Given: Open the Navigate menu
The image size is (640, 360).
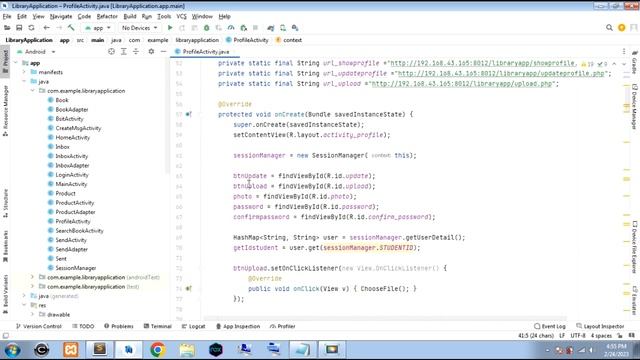Looking at the screenshot, I should tap(61, 16).
